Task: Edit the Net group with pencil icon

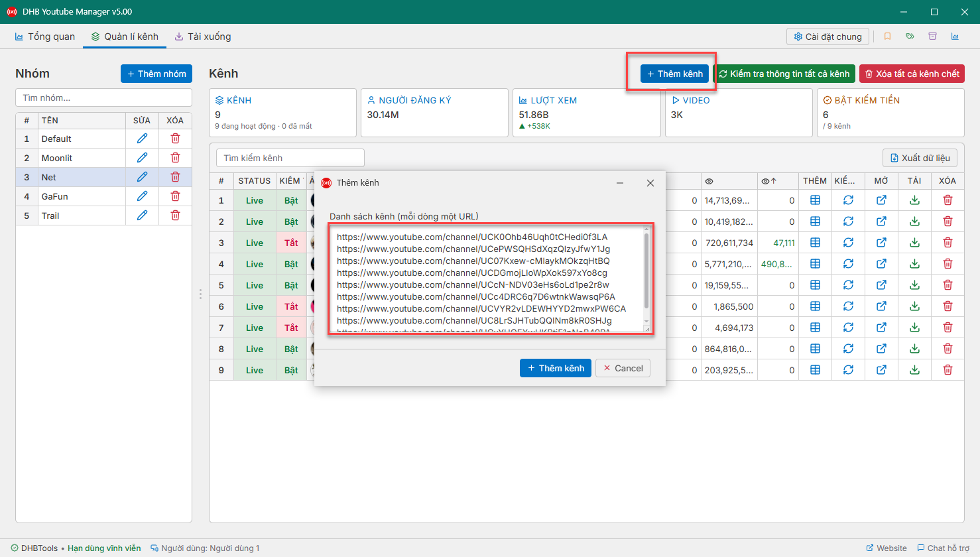Action: coord(142,177)
